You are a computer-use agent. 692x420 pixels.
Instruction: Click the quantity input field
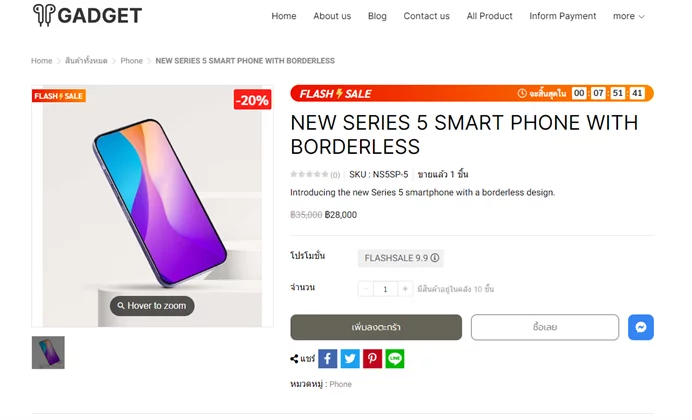point(385,289)
